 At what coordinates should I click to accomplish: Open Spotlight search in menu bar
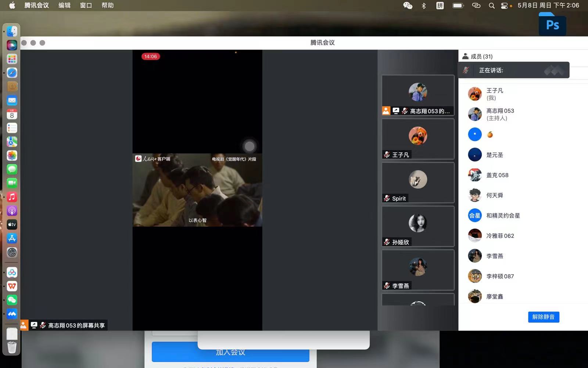(491, 6)
